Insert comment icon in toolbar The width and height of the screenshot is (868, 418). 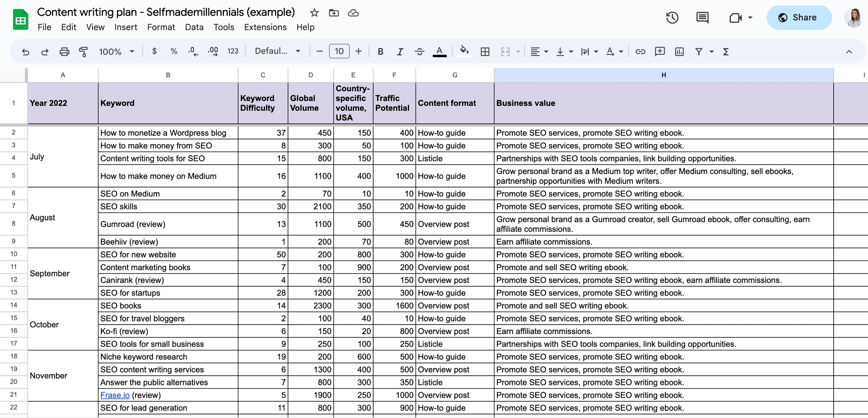(x=660, y=52)
